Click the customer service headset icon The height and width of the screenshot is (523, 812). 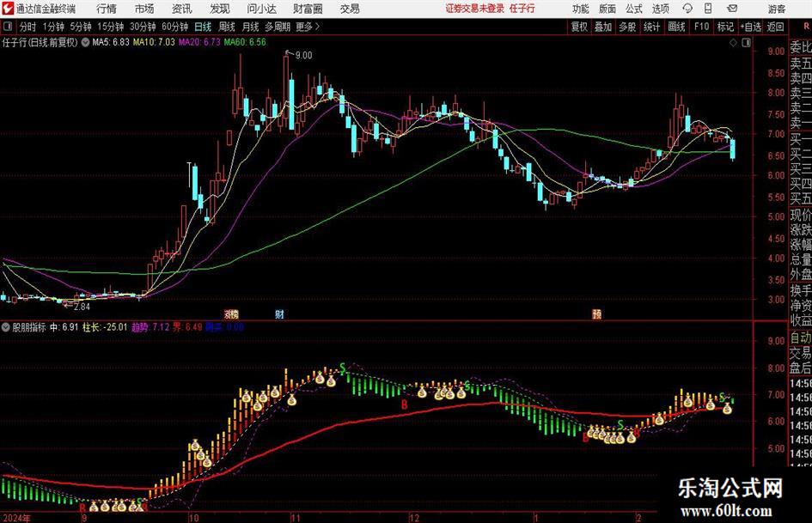(687, 9)
